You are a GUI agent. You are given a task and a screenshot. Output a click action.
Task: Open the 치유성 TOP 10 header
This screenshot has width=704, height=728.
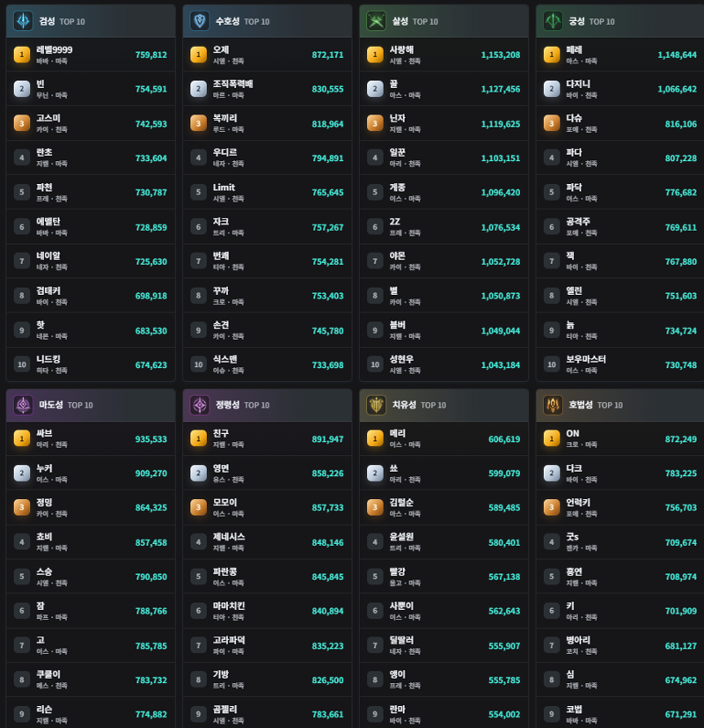tap(444, 405)
